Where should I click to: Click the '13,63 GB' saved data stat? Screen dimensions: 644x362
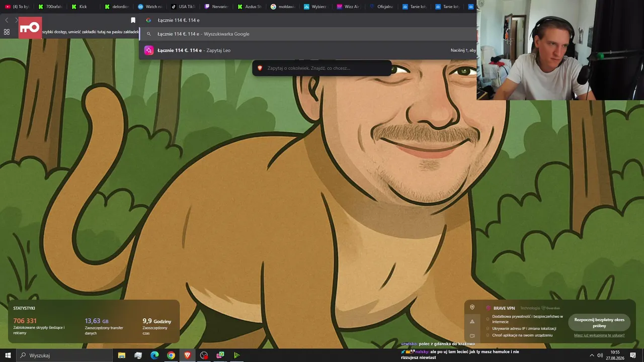coord(96,321)
